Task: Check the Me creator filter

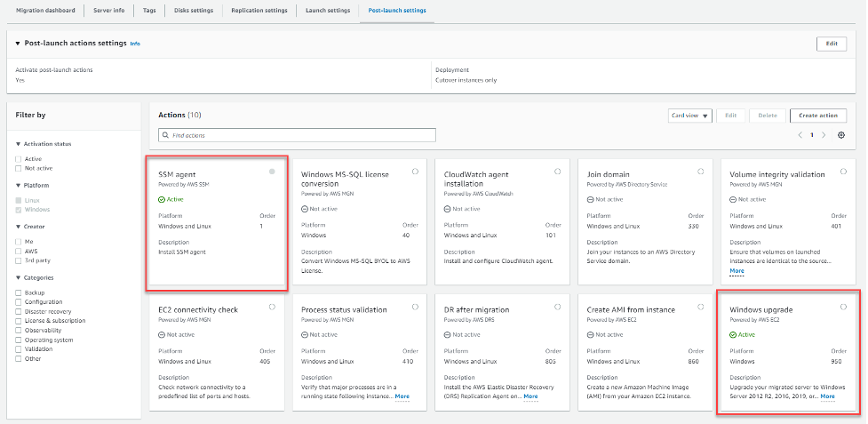Action: coord(19,242)
